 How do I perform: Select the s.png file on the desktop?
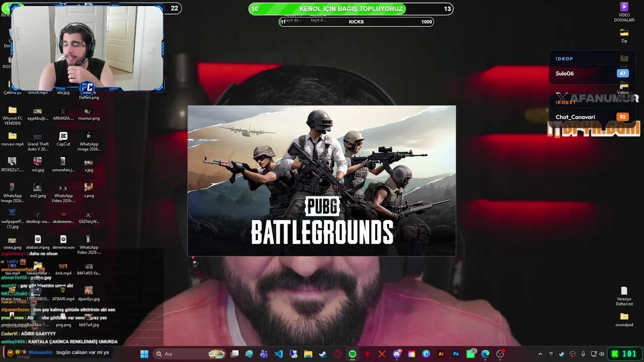(89, 191)
